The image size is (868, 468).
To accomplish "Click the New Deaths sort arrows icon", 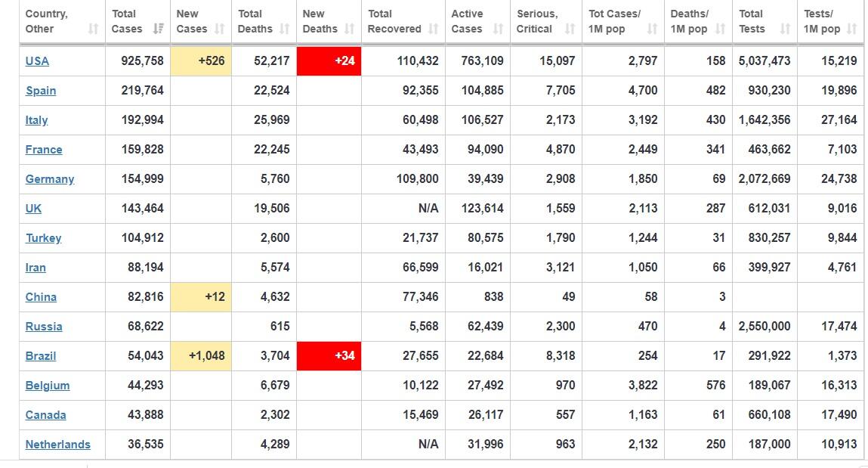I will tap(349, 29).
